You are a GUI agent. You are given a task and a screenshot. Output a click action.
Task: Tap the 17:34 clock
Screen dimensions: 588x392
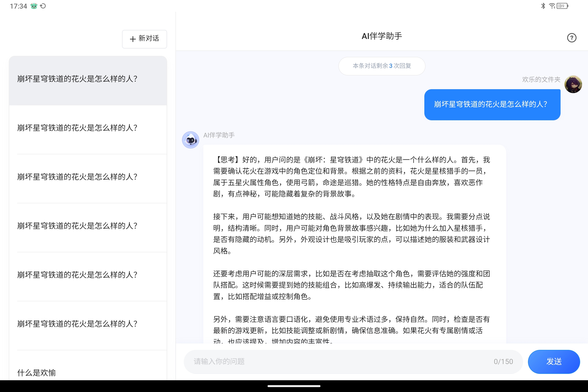pos(18,6)
